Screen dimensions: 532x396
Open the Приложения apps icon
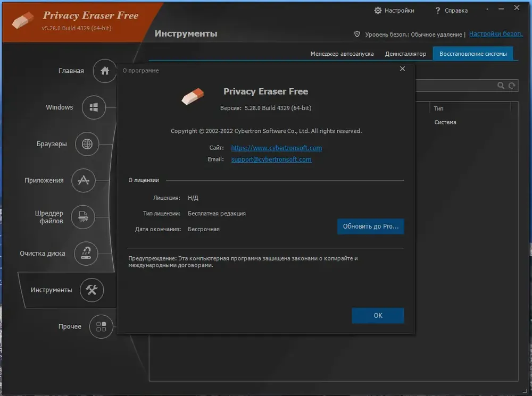coord(84,180)
